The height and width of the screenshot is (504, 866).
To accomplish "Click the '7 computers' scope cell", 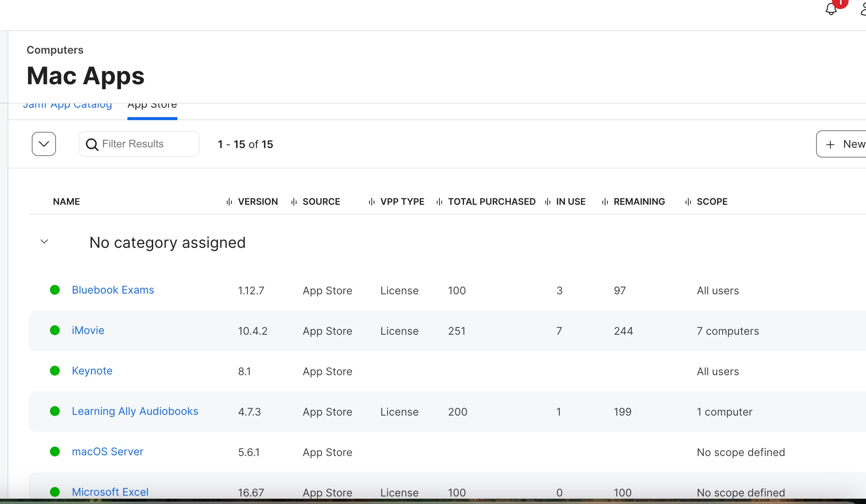I will [728, 331].
